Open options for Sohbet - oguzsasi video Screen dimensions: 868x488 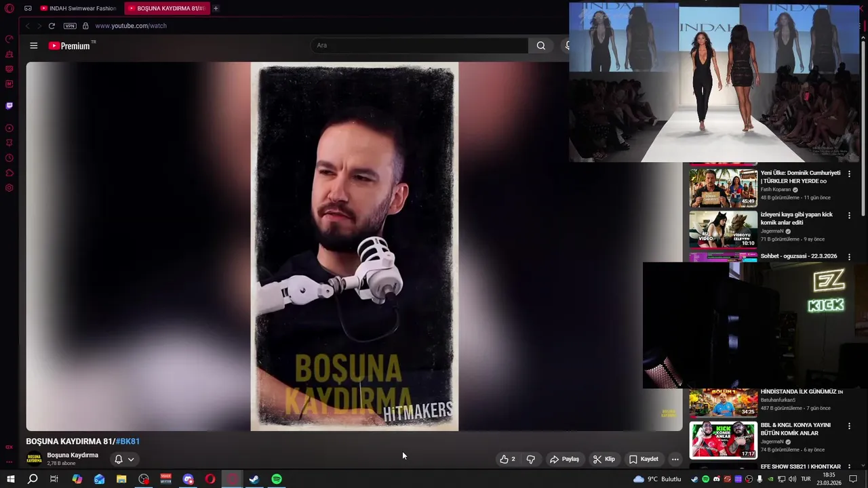click(849, 257)
